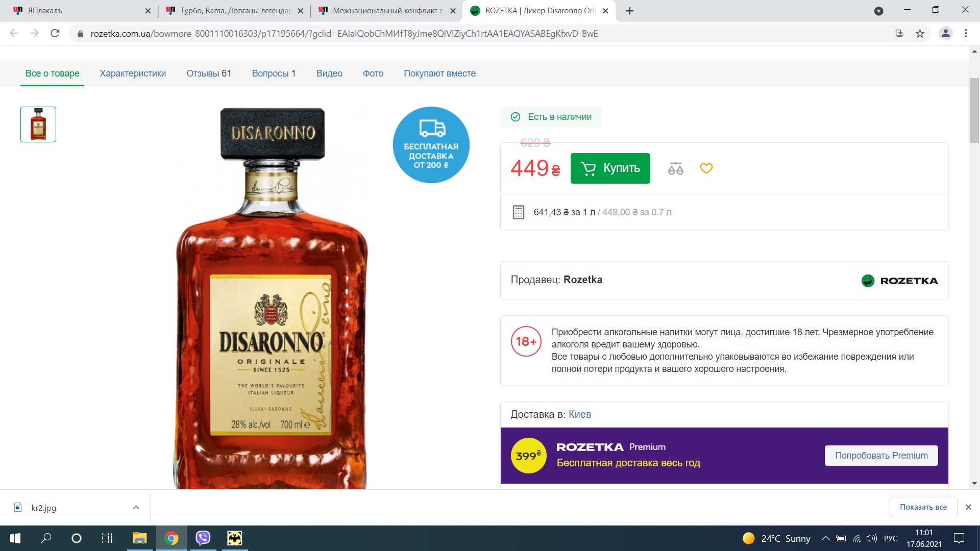Switch the РУС keyboard language
980x551 pixels.
click(x=891, y=538)
